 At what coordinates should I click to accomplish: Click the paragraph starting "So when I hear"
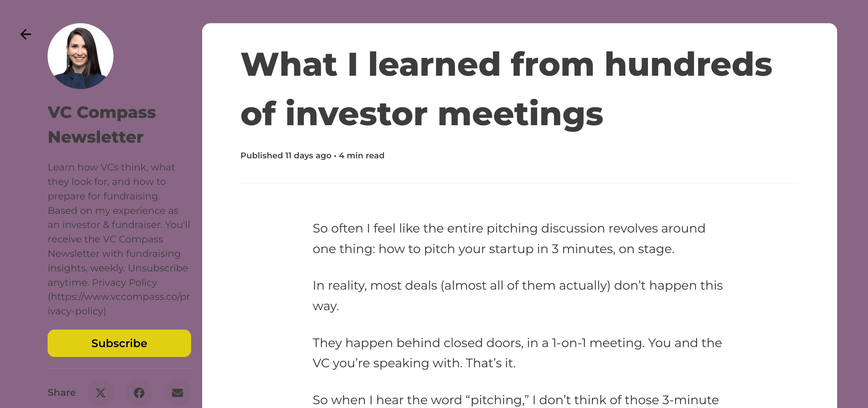pos(515,400)
